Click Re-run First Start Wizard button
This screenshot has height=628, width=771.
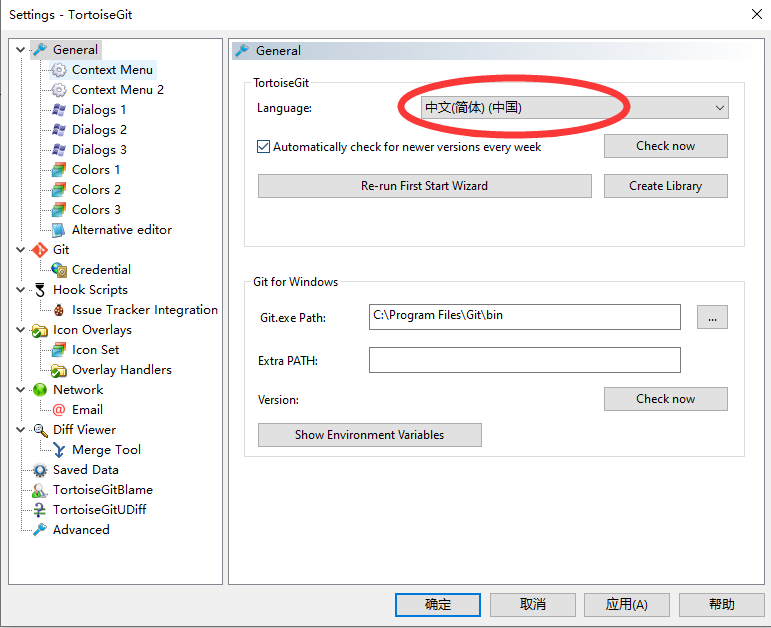[x=424, y=186]
